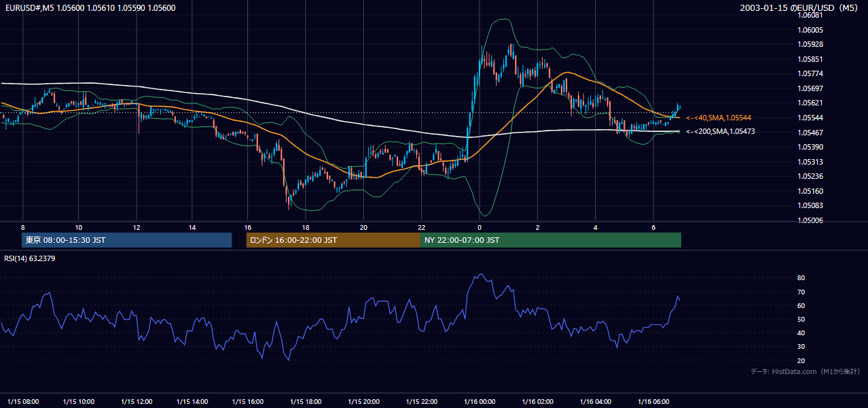
Task: Select the NY 22:00-07:00 JST session bar
Action: [551, 240]
